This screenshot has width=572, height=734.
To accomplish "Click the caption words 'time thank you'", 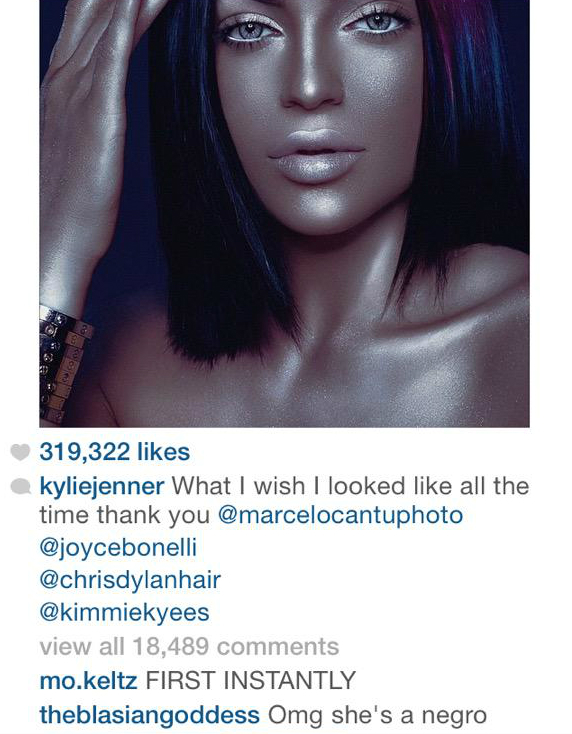I will click(125, 515).
